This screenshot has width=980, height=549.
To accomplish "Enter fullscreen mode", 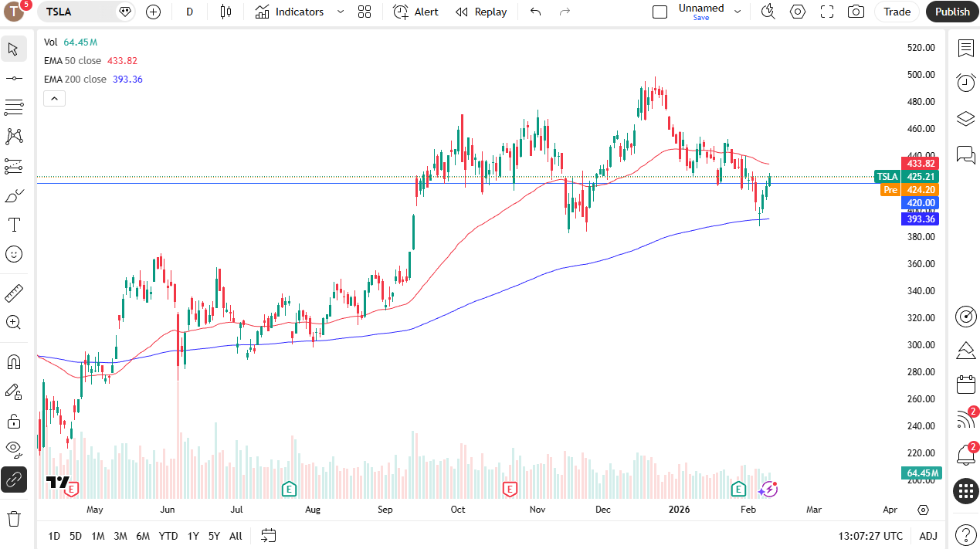I will tap(827, 12).
